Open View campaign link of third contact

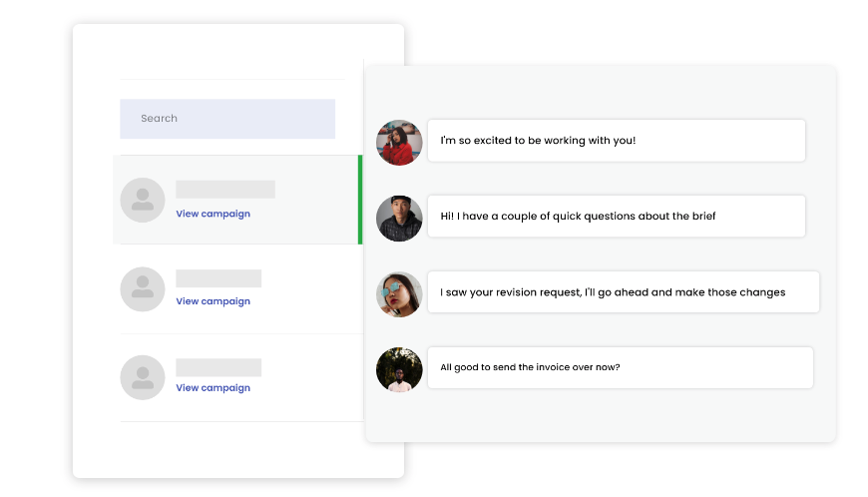(x=214, y=388)
